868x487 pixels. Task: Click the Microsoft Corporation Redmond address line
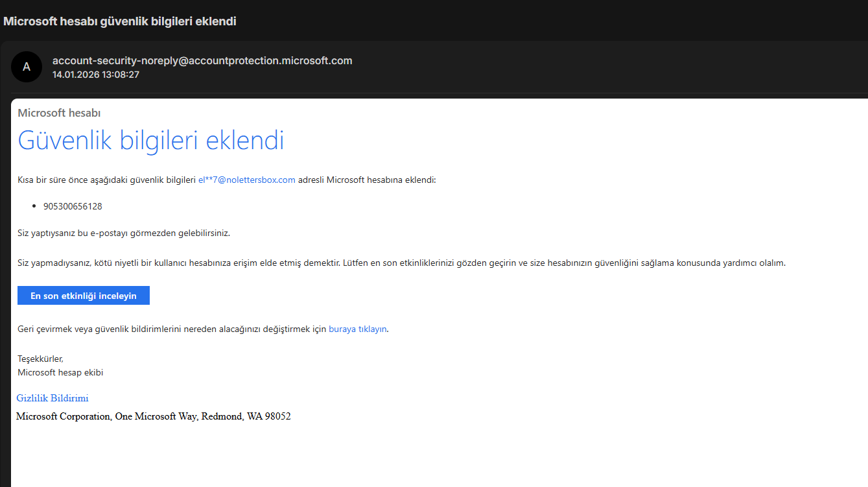(154, 416)
